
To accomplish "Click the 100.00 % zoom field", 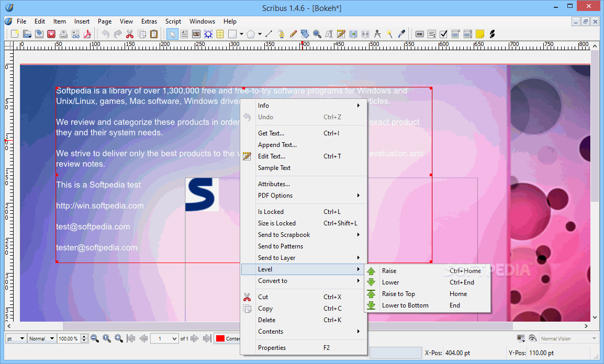I will pos(69,338).
